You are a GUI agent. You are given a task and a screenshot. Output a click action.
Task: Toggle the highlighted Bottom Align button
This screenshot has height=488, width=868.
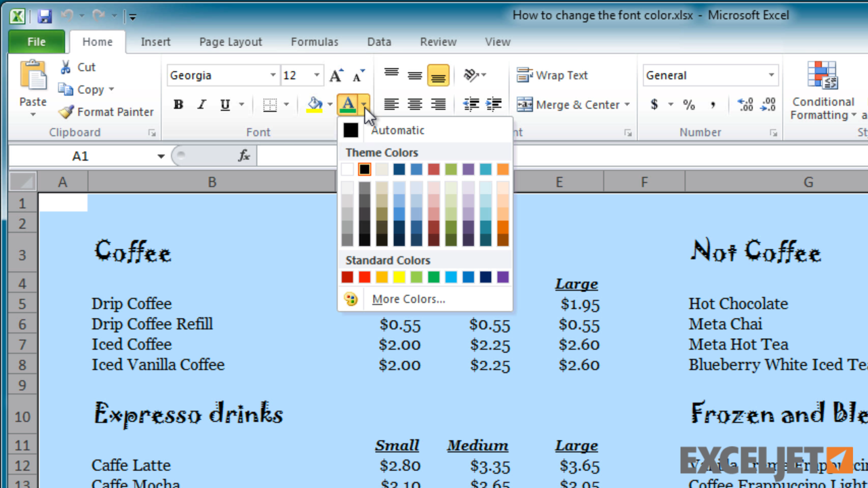coord(438,75)
